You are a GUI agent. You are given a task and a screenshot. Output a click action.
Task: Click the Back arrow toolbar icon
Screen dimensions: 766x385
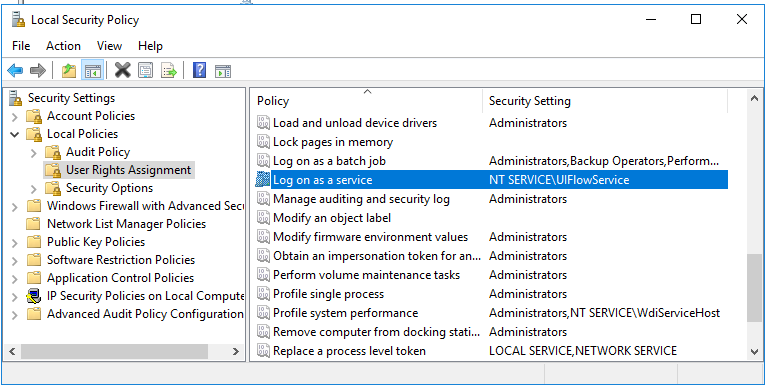click(x=15, y=71)
